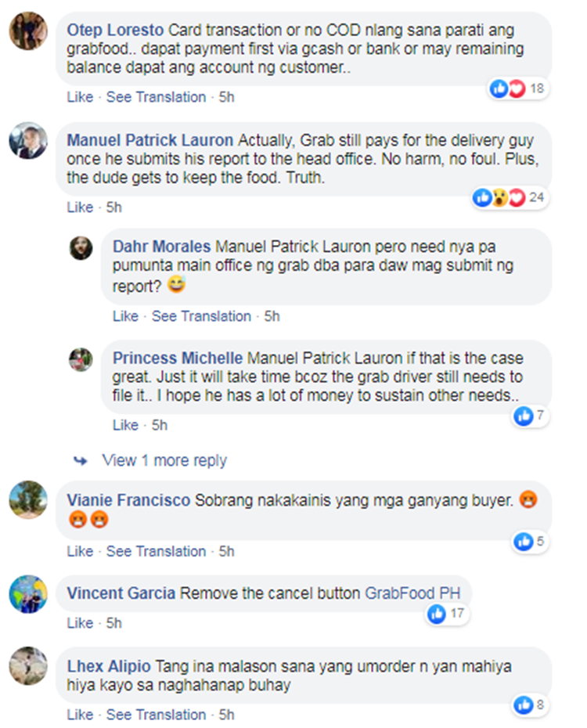Click the reply arrow icon beside View 1 more reply
587x728 pixels.
coord(81,460)
